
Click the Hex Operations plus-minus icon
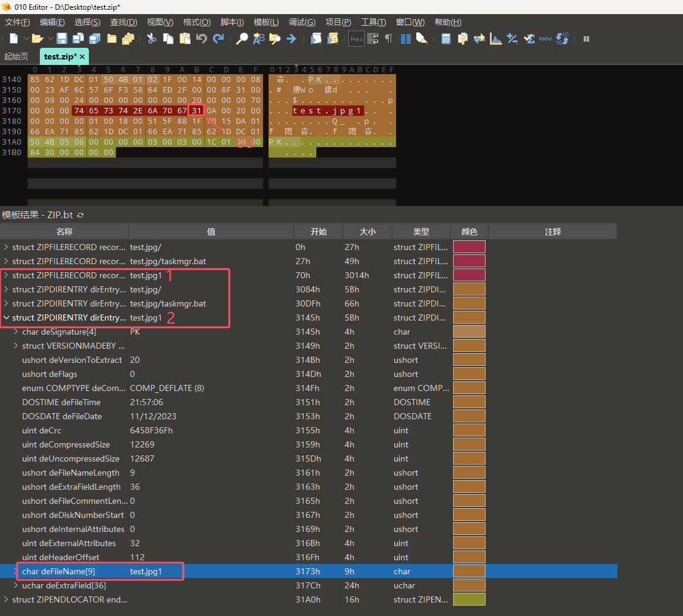pos(513,39)
